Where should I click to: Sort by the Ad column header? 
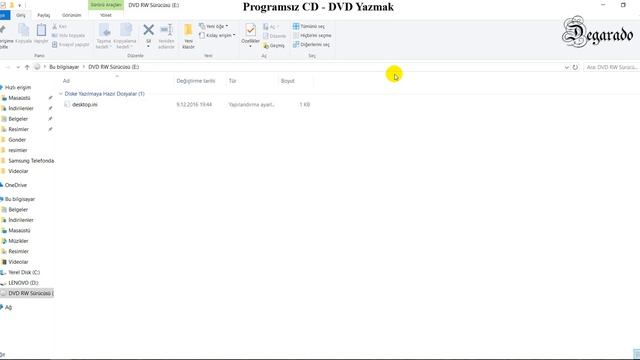click(x=66, y=81)
